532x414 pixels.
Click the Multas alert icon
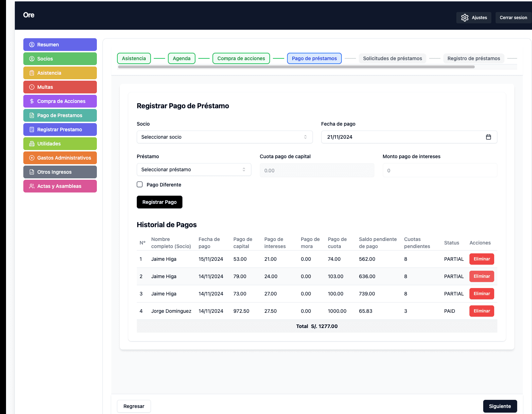tap(32, 87)
